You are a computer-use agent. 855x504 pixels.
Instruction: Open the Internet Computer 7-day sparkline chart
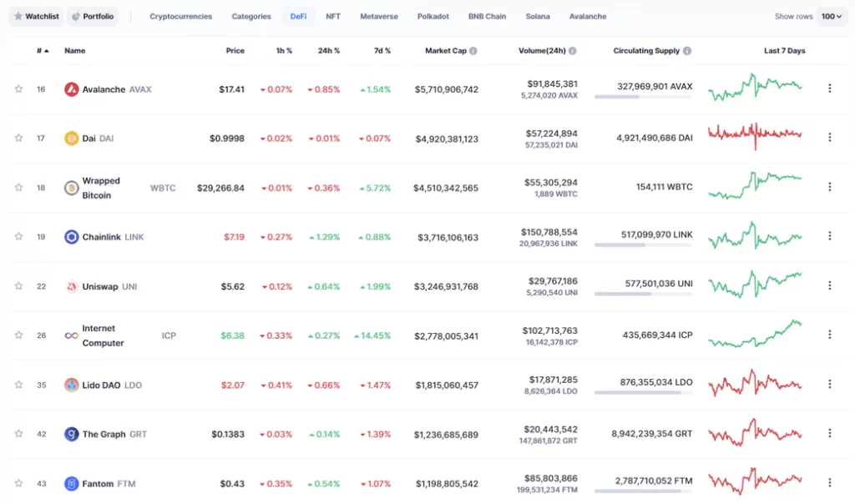click(x=755, y=334)
